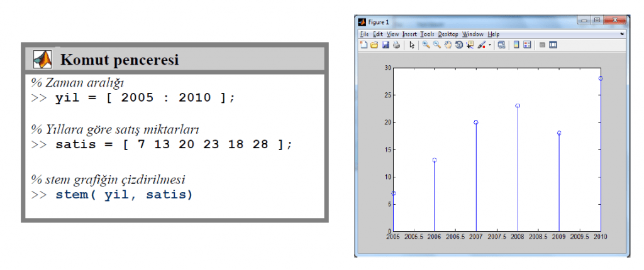Screen dimensions: 644x270
Task: Insert a legend with the toolbar icon
Action: 527,45
